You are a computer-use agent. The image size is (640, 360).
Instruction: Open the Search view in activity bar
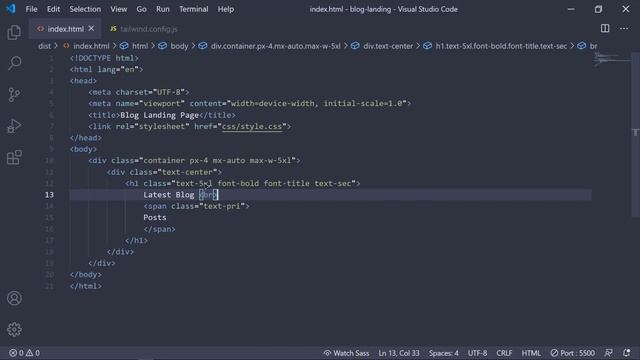click(14, 63)
